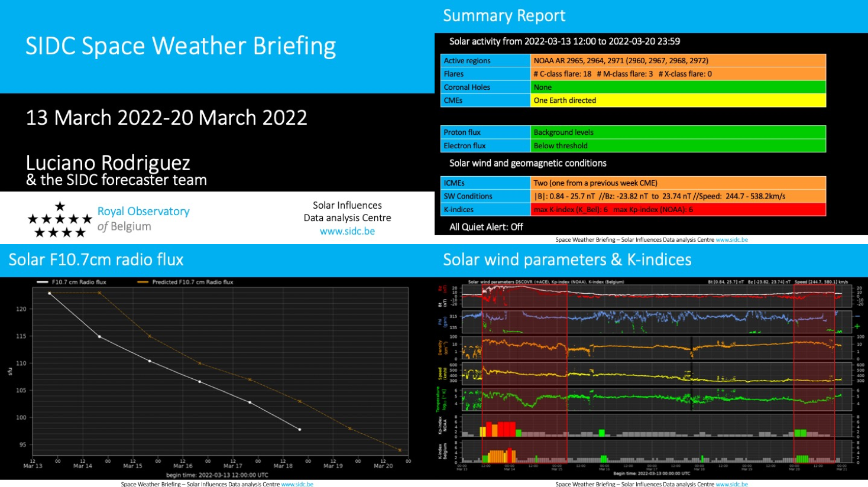The width and height of the screenshot is (868, 487).
Task: Click the Mar 13 label on radio flux axis
Action: coord(33,466)
